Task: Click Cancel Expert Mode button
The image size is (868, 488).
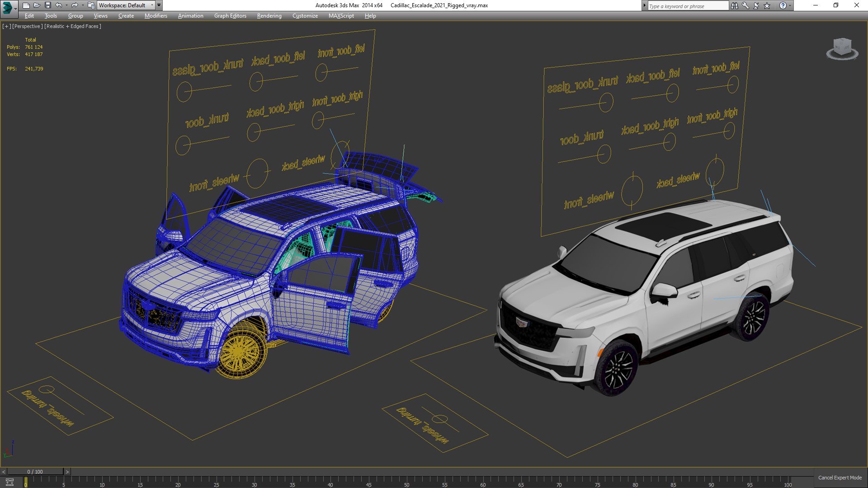Action: click(x=840, y=478)
